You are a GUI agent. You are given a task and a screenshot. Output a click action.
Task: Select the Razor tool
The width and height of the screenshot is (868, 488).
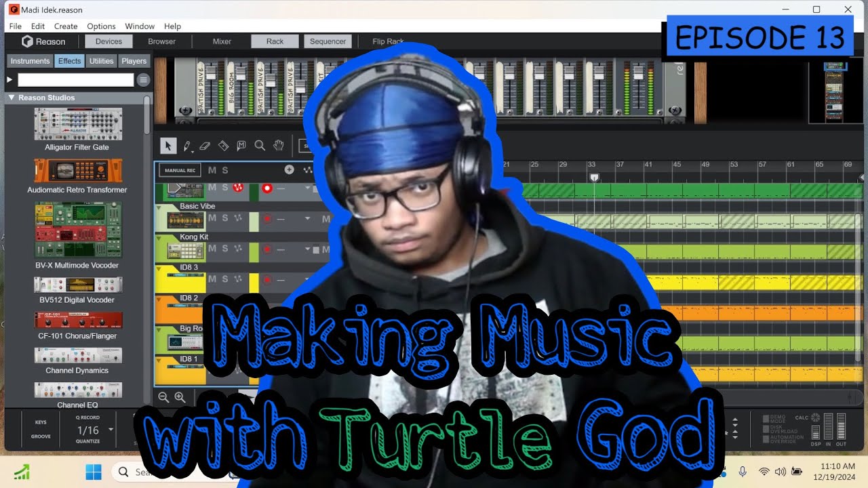pos(223,145)
